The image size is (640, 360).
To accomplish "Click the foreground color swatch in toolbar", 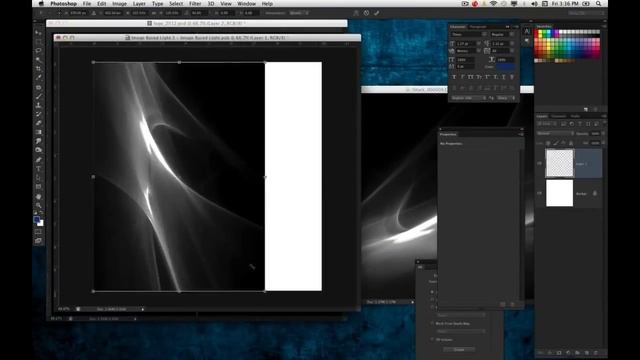I will pyautogui.click(x=37, y=220).
